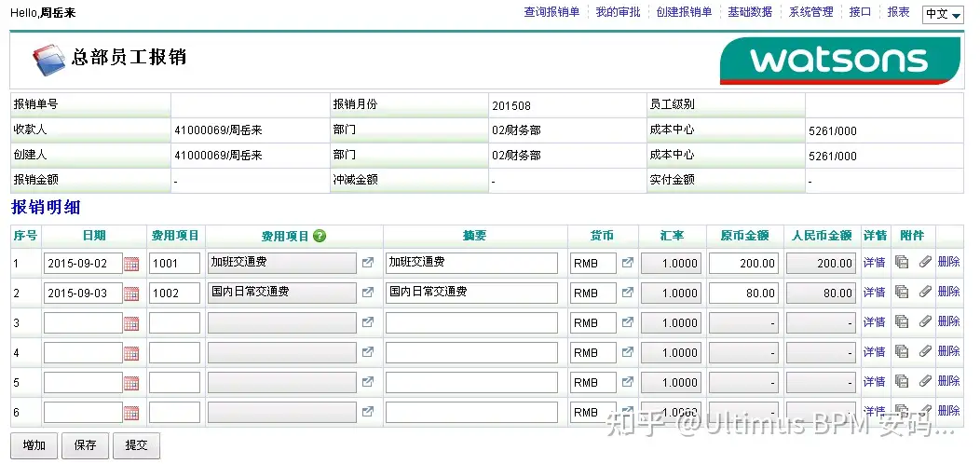Image resolution: width=980 pixels, height=464 pixels.
Task: Click the empty 摘要 field in row 4
Action: pyautogui.click(x=472, y=353)
